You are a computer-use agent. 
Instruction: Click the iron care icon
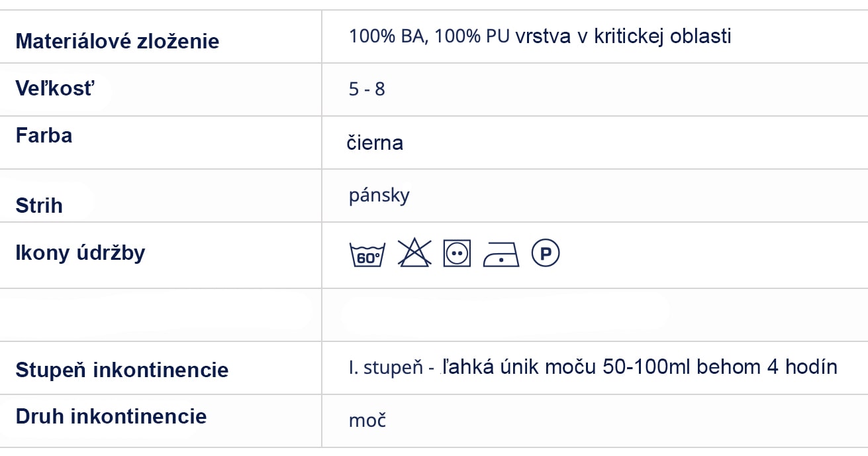point(502,254)
